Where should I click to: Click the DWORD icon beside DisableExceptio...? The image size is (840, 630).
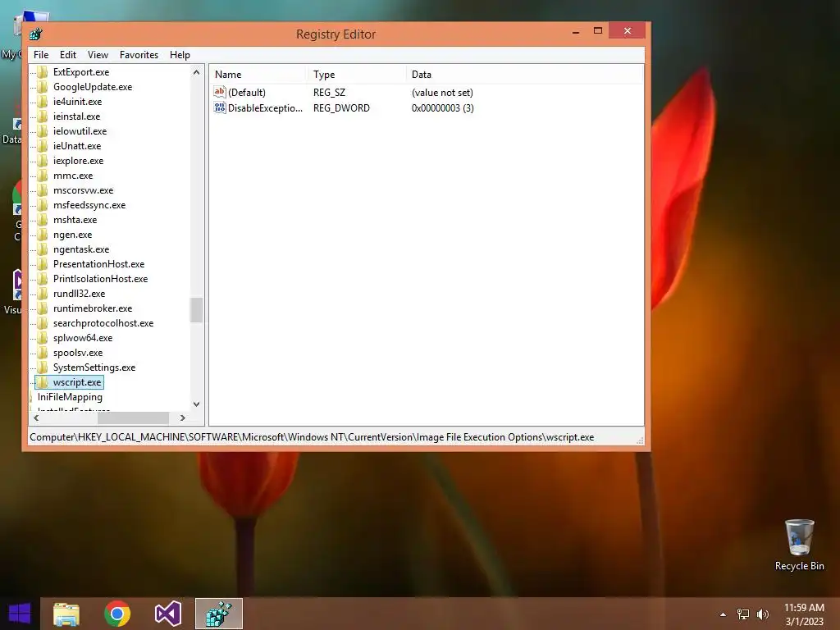point(220,107)
